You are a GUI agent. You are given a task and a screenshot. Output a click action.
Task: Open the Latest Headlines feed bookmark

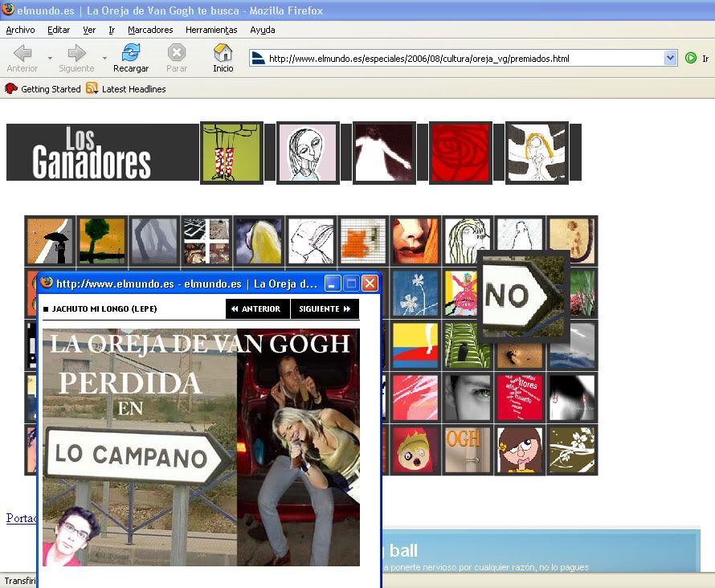(x=126, y=89)
